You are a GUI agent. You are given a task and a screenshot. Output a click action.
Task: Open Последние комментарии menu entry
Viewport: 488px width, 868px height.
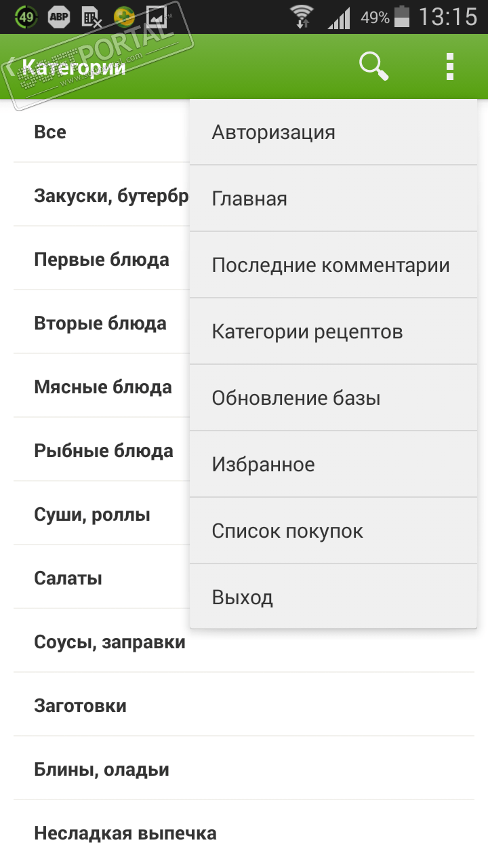tap(333, 265)
